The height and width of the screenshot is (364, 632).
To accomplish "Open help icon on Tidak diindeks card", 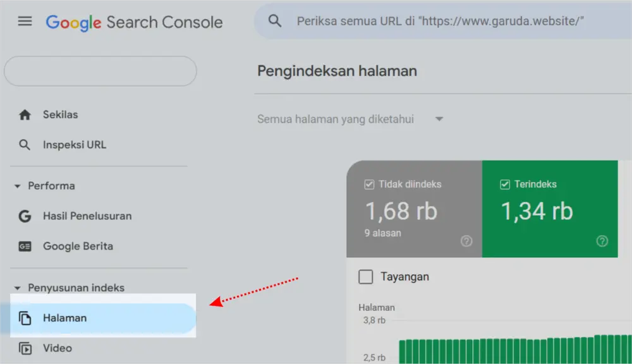I will click(x=466, y=241).
